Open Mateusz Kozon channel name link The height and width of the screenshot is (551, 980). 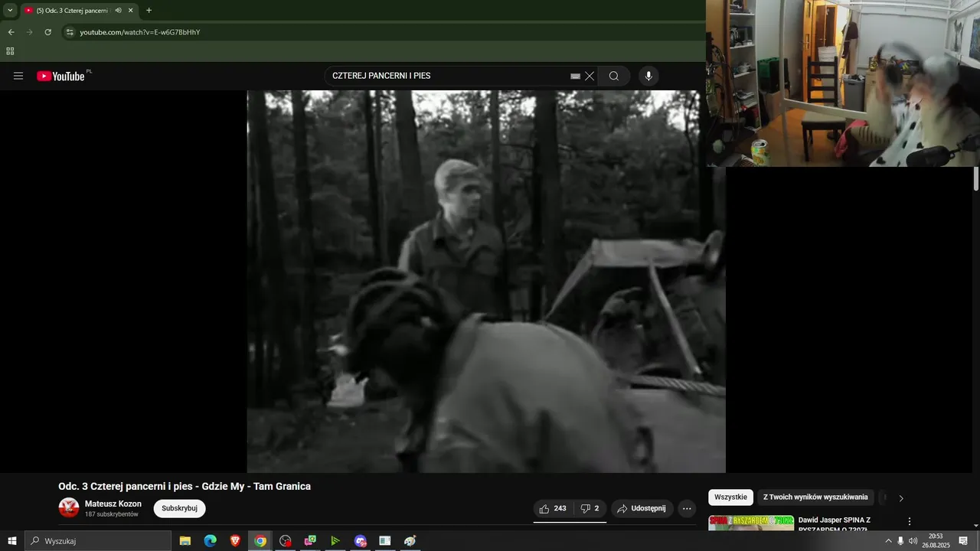coord(113,504)
